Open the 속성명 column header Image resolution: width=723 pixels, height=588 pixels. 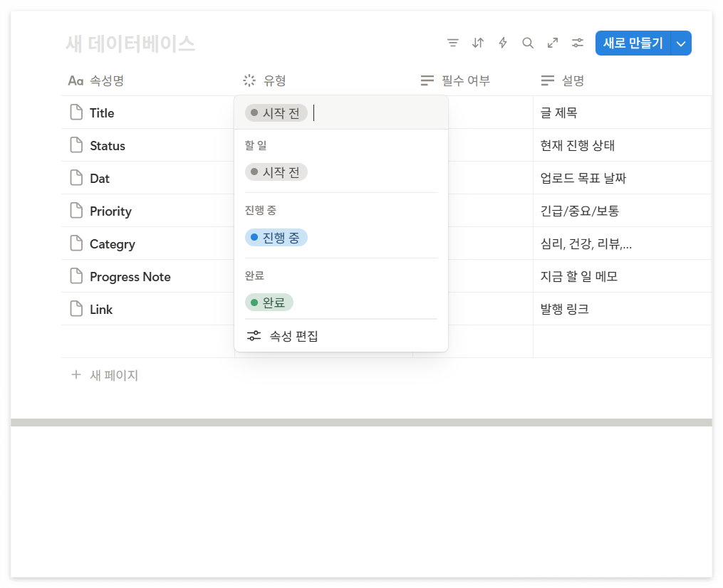[x=96, y=80]
